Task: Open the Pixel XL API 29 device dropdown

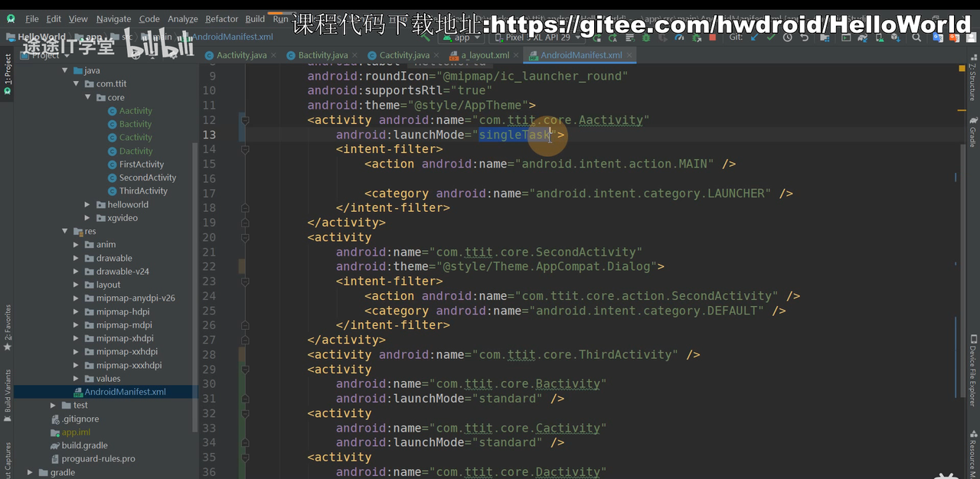Action: click(x=536, y=37)
